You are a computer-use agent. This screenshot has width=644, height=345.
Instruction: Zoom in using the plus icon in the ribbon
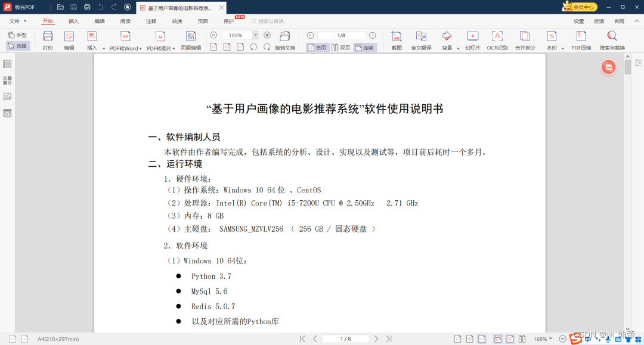point(267,35)
